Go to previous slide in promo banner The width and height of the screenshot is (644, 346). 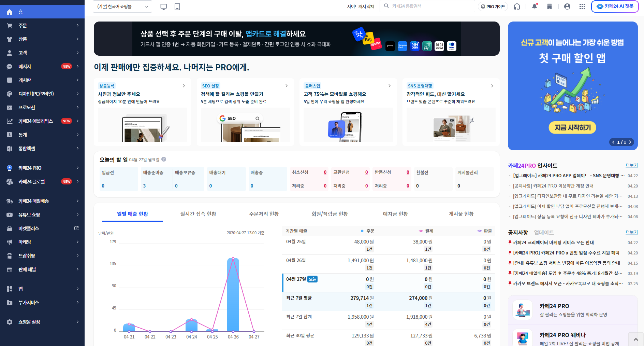[x=613, y=142]
